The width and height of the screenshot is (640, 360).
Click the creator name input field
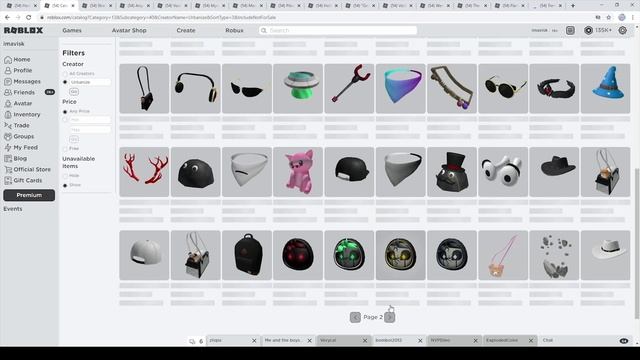90,82
